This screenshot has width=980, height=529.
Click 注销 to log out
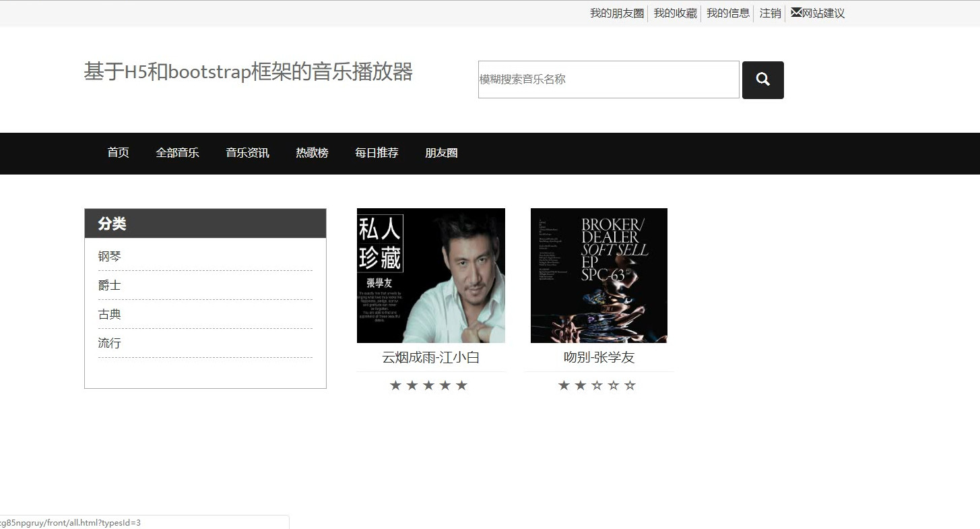770,13
